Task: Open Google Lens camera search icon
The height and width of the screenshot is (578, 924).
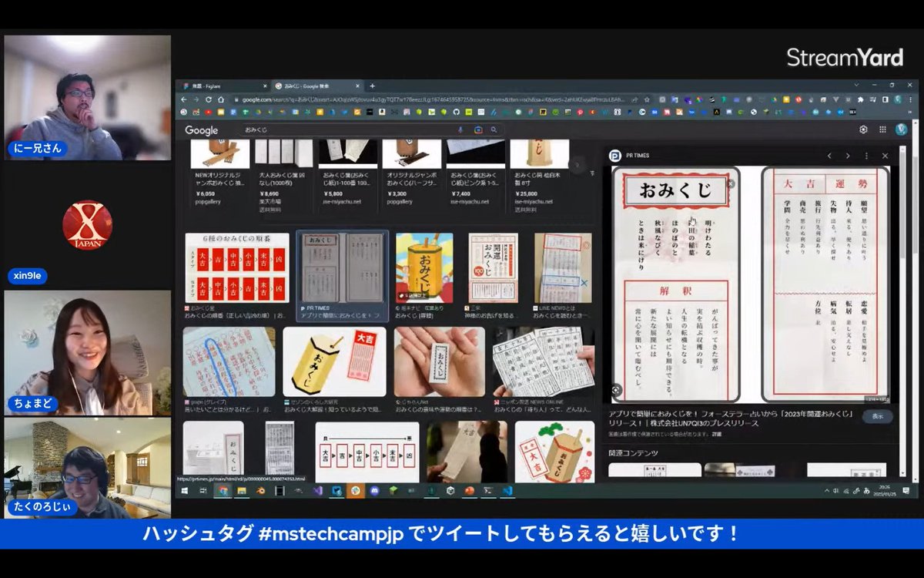Action: pyautogui.click(x=478, y=130)
